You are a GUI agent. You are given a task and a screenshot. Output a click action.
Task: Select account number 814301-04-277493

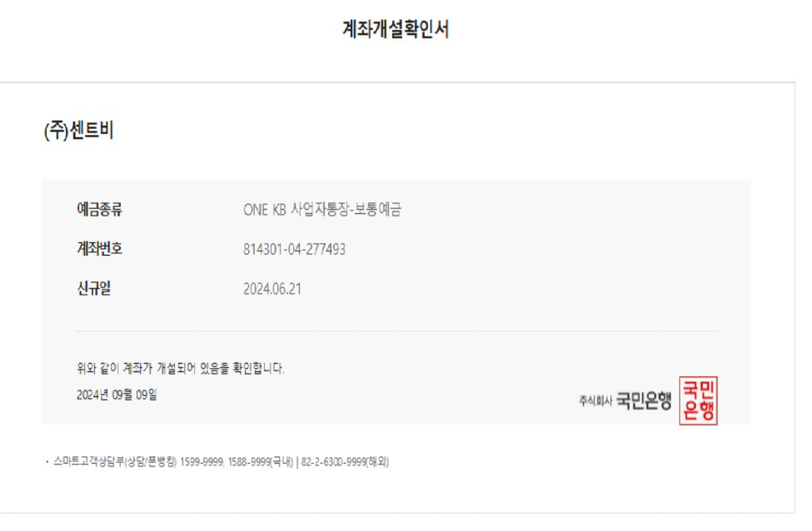pyautogui.click(x=294, y=249)
